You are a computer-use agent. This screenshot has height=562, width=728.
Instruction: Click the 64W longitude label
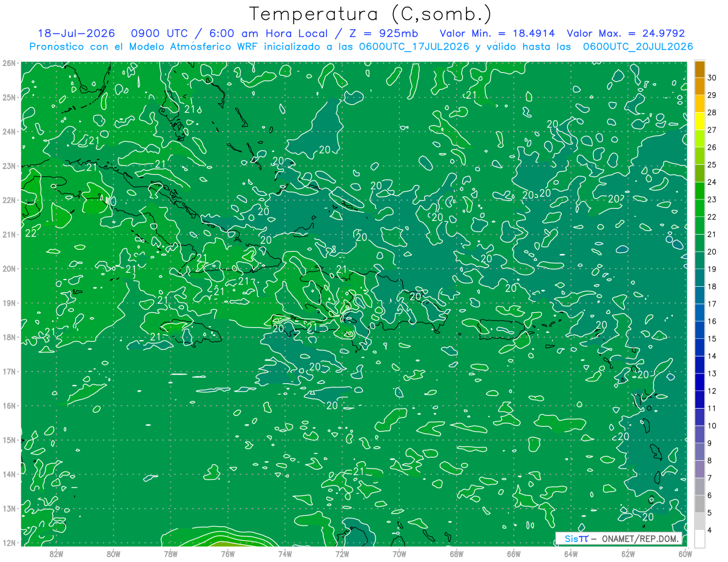tap(571, 554)
